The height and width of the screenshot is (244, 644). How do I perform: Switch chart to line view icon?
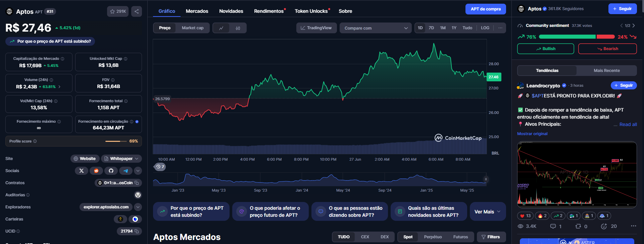tap(221, 28)
